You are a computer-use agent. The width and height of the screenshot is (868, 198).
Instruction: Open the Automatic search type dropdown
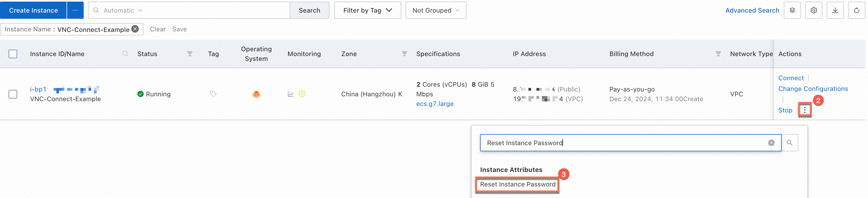point(123,10)
